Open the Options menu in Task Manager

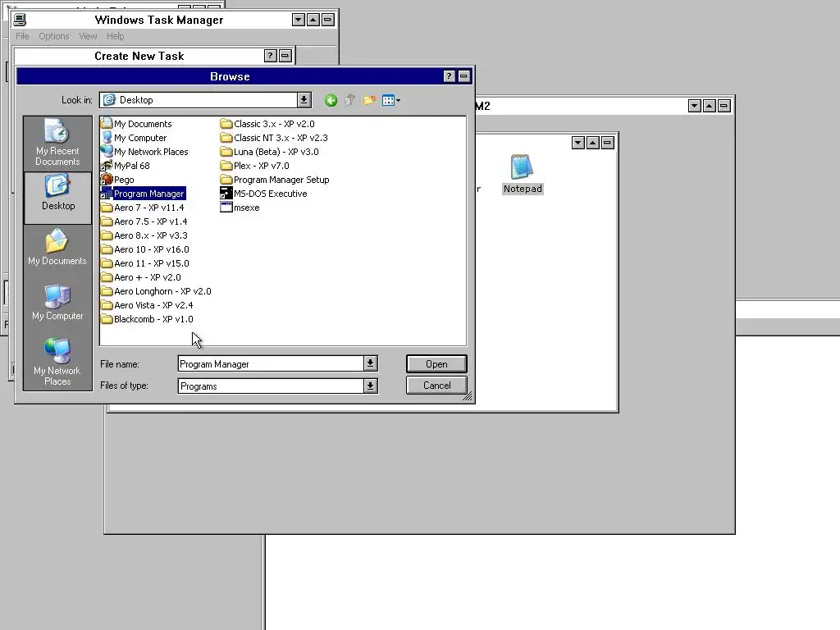point(53,36)
